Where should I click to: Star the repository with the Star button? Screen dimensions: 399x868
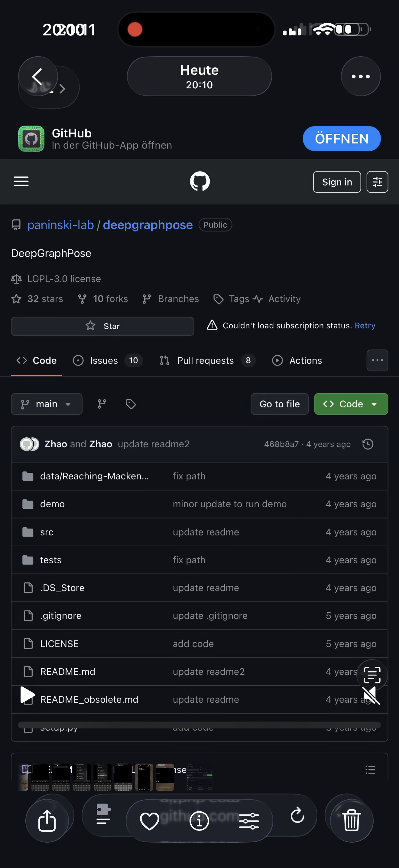(x=102, y=326)
